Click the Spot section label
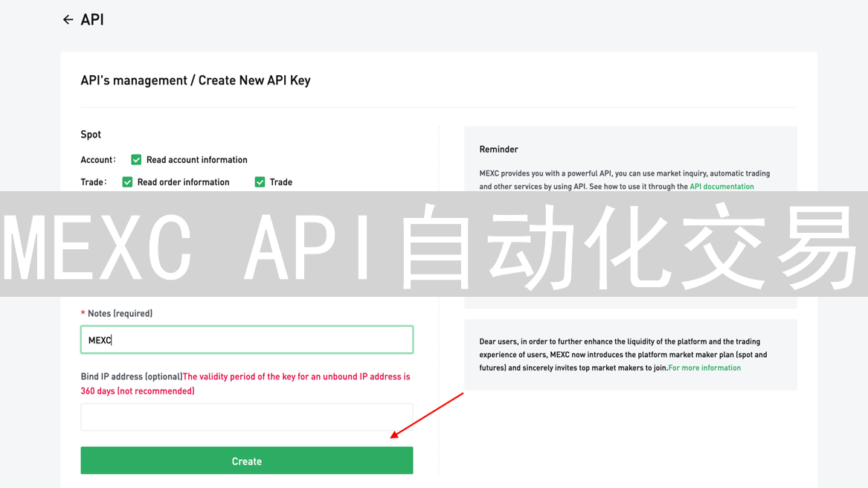This screenshot has width=868, height=488. point(91,135)
